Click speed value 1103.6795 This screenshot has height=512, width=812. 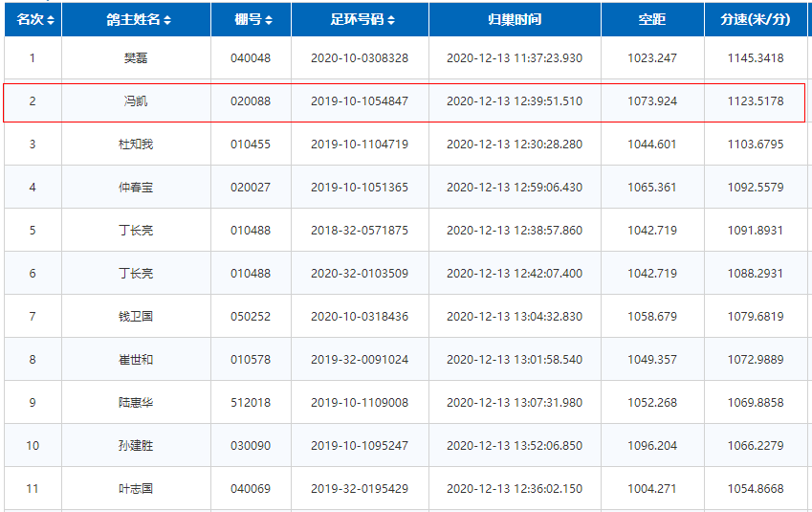coord(756,145)
